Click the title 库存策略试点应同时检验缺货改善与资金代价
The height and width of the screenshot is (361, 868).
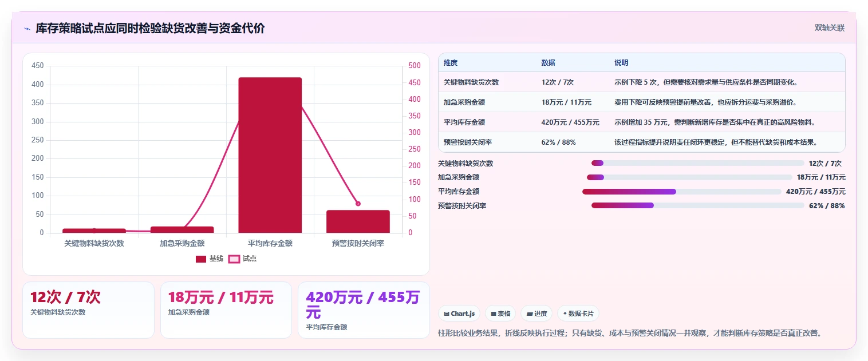tap(150, 29)
